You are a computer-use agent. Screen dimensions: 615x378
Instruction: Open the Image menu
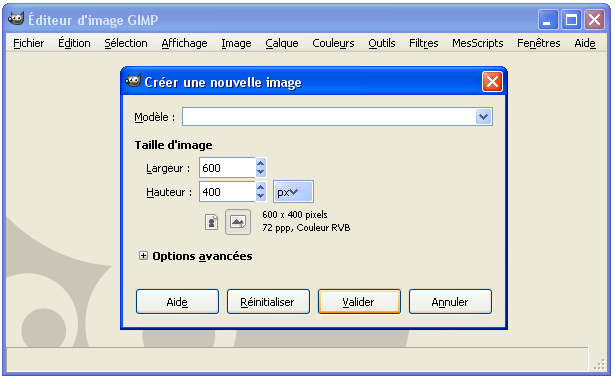(236, 43)
